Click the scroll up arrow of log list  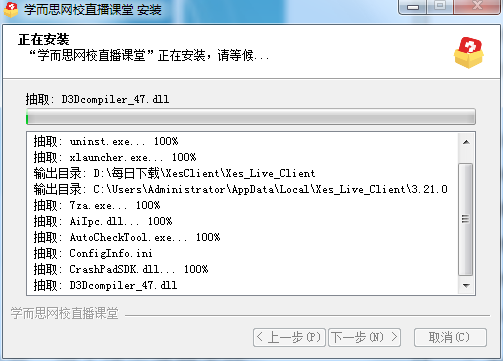[x=466, y=142]
